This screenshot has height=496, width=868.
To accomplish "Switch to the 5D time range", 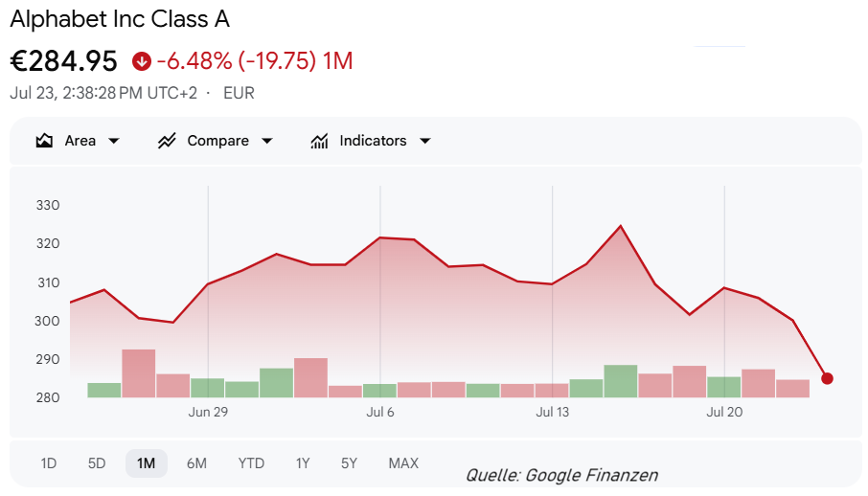I will 97,463.
